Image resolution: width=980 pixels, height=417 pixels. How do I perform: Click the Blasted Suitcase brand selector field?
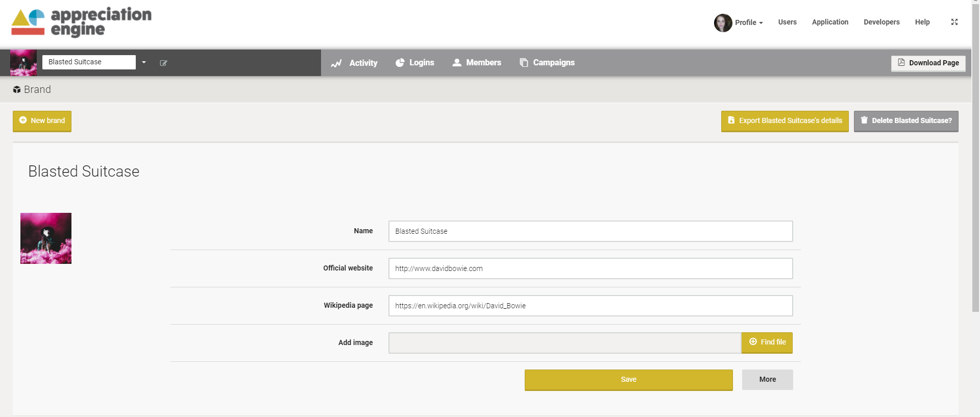tap(89, 62)
